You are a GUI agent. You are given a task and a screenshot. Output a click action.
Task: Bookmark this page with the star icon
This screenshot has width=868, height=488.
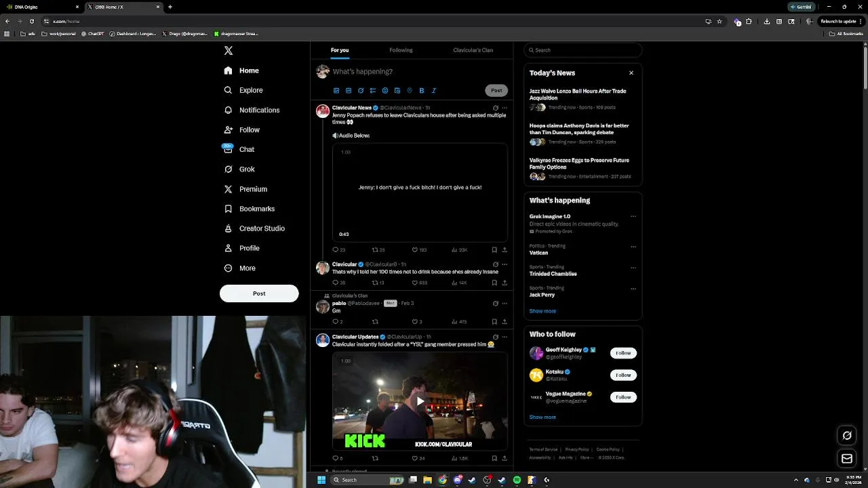[719, 21]
